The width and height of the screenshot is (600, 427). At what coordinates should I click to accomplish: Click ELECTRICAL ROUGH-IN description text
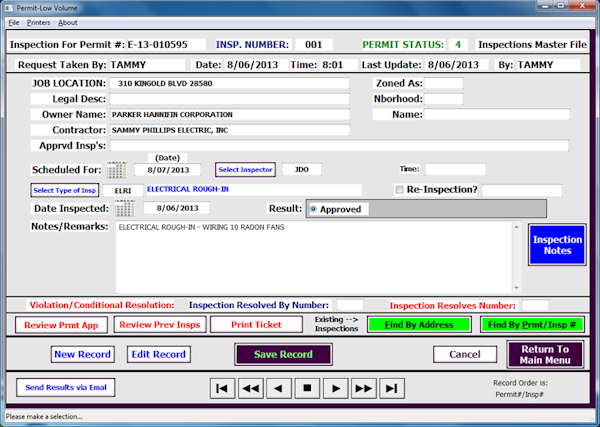point(188,189)
